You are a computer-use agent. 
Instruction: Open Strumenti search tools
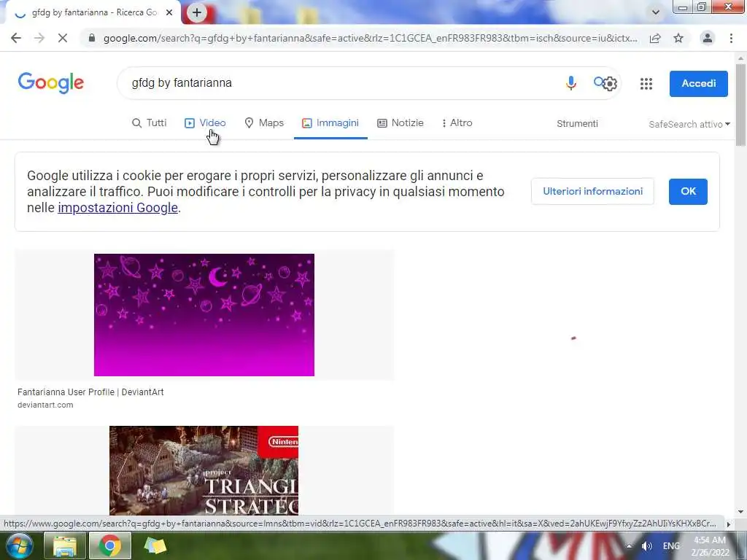pos(577,124)
